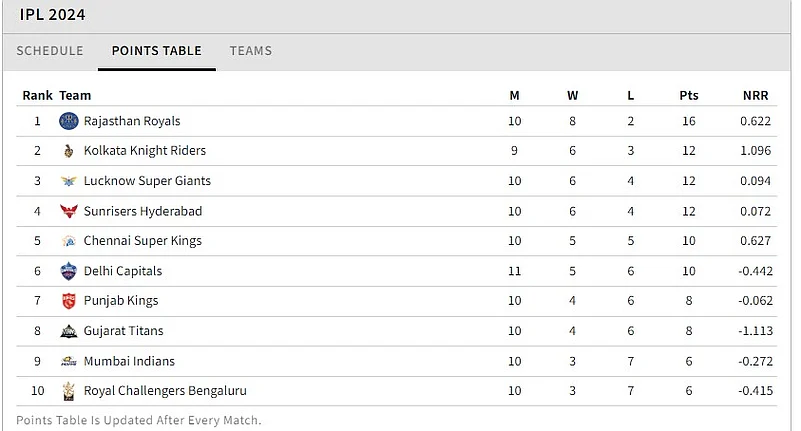Viewport: 801px width, 431px height.
Task: Click the Gujarat Titans team logo
Action: 68,331
